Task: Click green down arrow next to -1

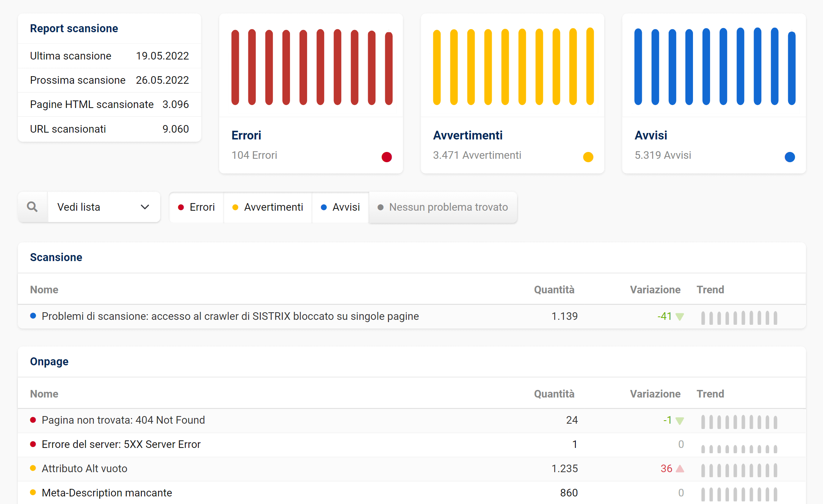Action: click(680, 421)
